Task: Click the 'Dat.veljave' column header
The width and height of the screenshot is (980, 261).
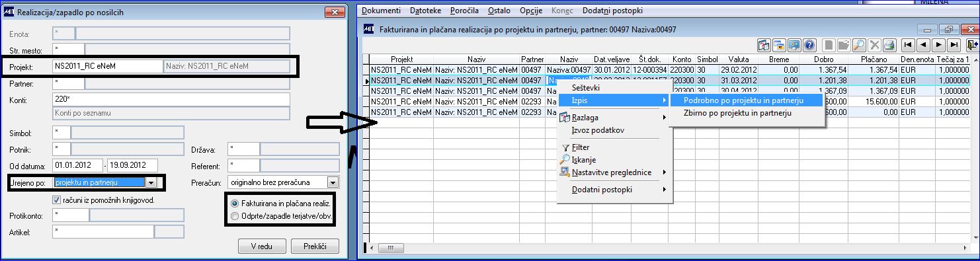Action: point(612,59)
